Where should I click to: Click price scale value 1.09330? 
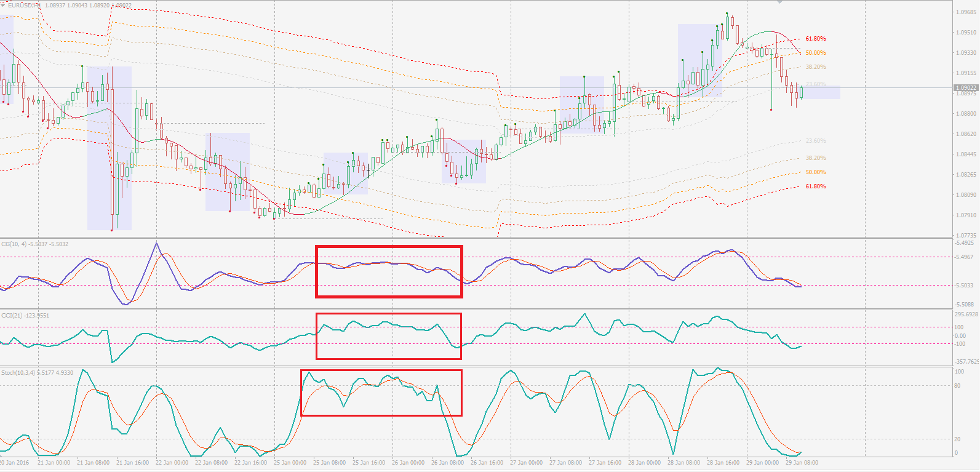966,53
